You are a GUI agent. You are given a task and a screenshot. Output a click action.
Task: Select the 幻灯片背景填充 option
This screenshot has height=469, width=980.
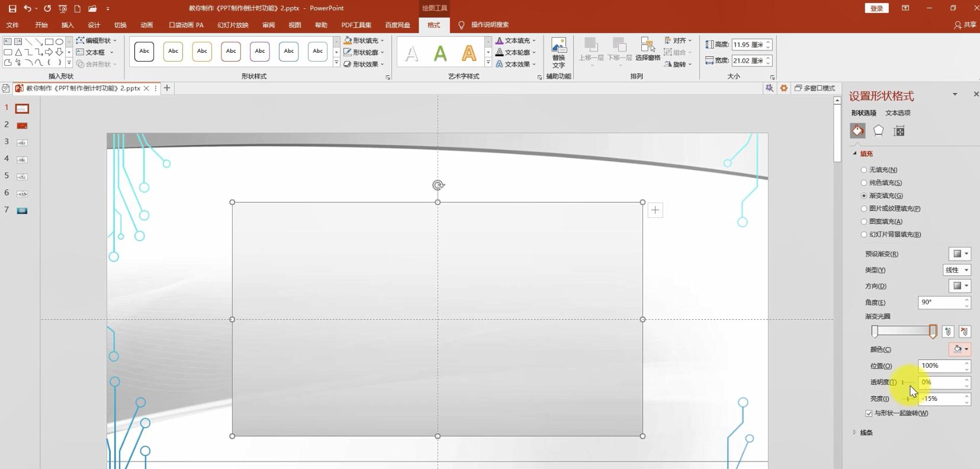pos(891,234)
